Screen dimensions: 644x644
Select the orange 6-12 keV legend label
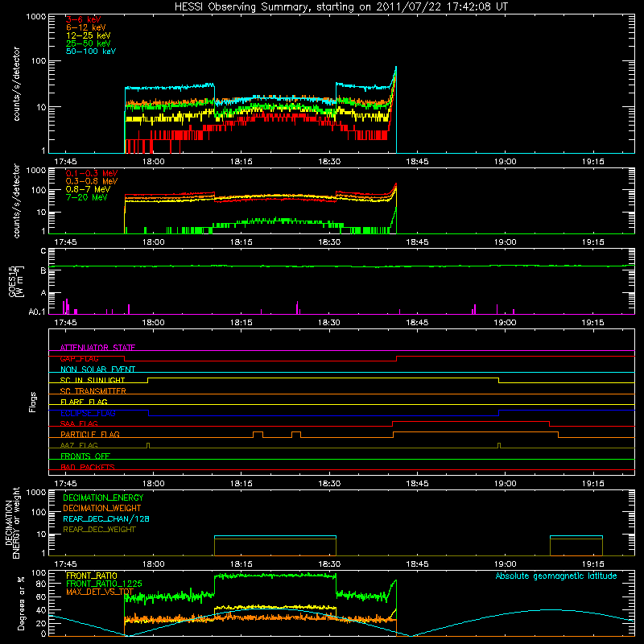pos(86,27)
